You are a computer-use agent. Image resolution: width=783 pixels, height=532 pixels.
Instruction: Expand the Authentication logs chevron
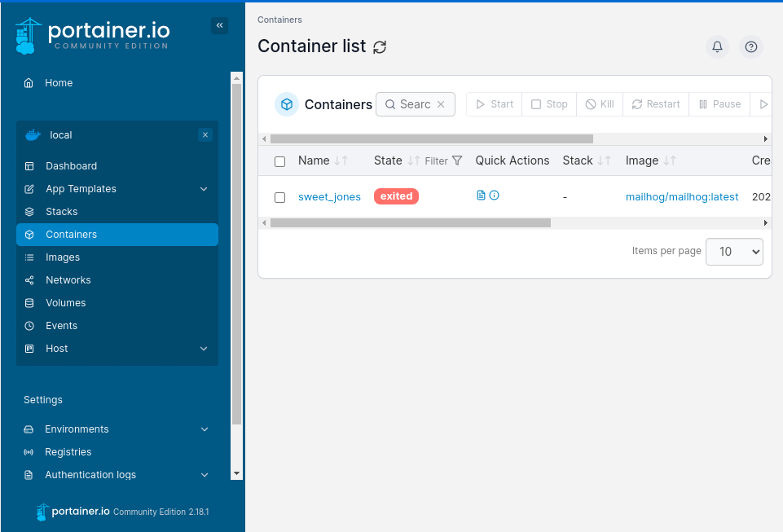point(205,475)
